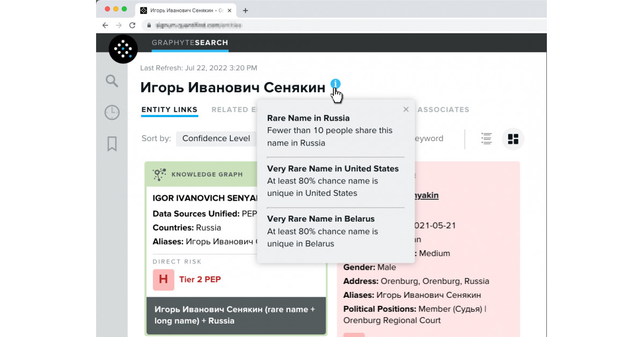
Task: Click the browser address bar
Action: [322, 25]
